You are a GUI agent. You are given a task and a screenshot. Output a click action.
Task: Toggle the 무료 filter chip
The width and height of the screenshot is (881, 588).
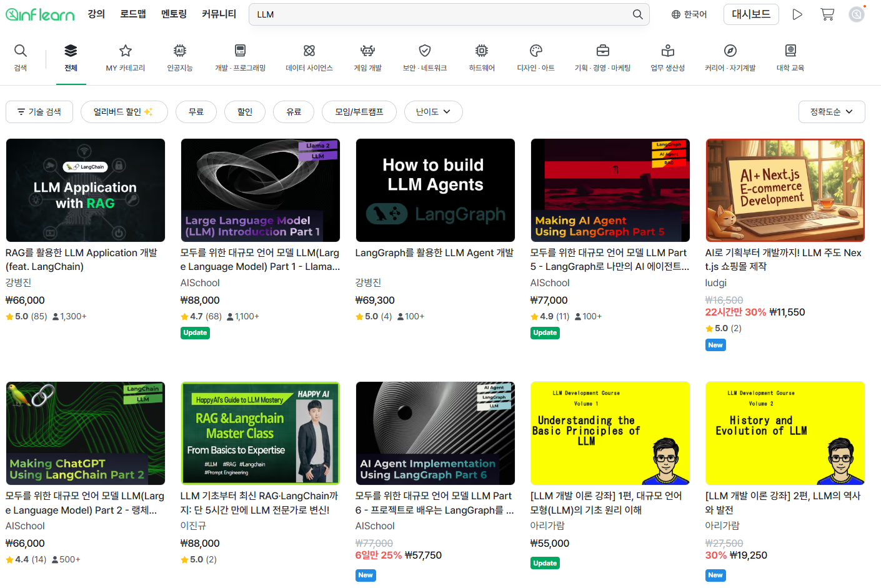pos(196,112)
